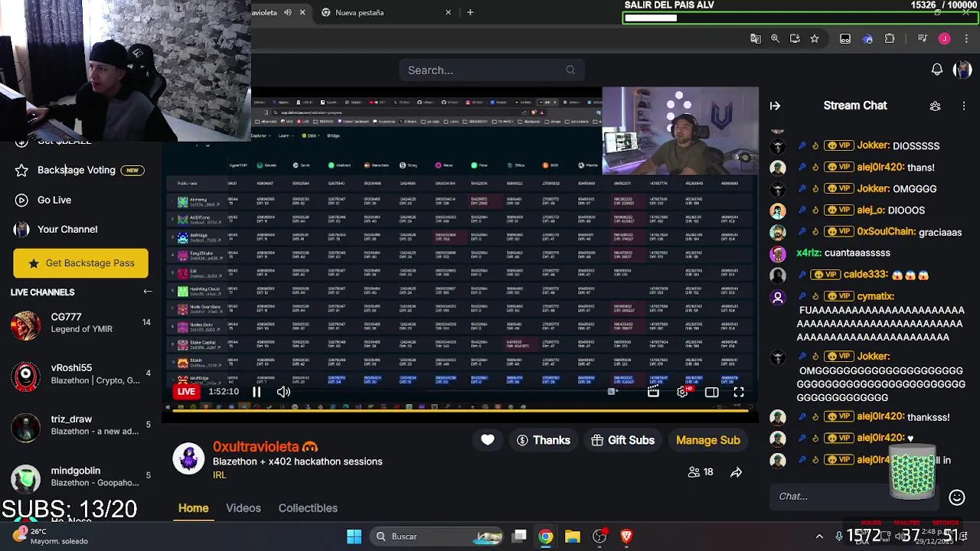Open the Collectibles tab
Screen dimensions: 980x551
click(x=308, y=508)
